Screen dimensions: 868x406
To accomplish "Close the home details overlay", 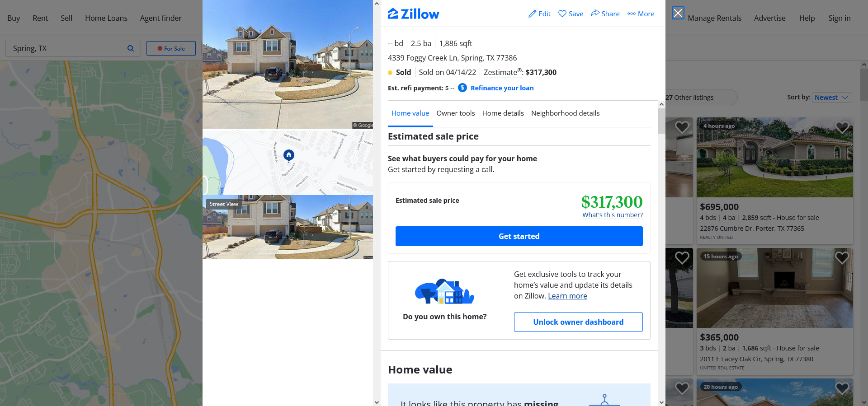I will (678, 13).
